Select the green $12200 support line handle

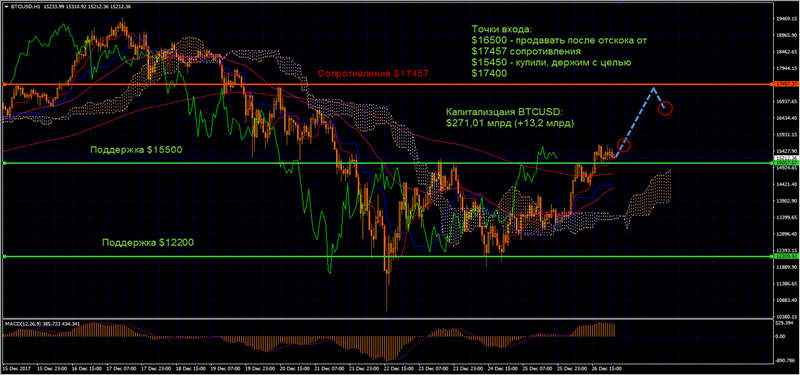(4, 257)
